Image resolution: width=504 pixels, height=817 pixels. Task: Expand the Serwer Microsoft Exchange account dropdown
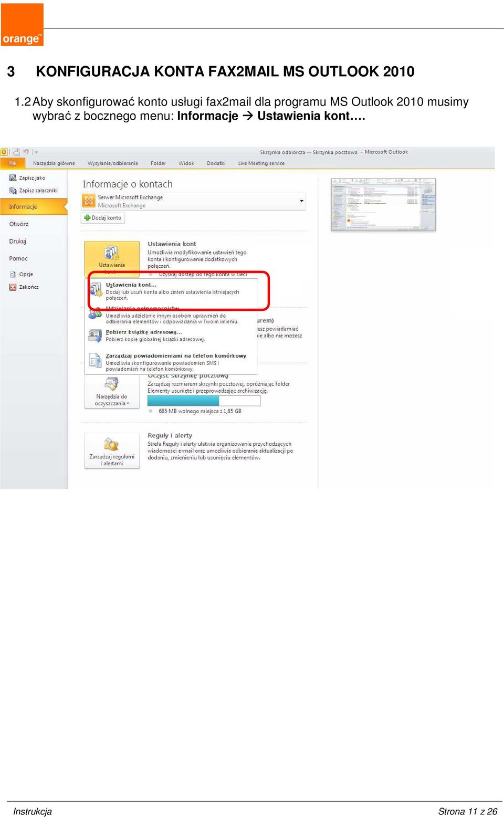[x=301, y=201]
